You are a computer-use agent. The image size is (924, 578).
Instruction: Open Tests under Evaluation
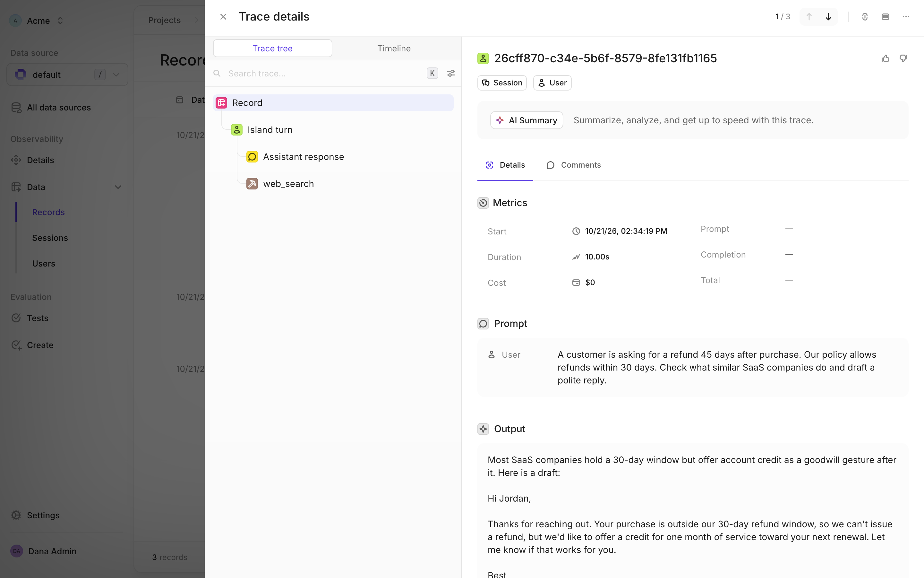click(30, 318)
